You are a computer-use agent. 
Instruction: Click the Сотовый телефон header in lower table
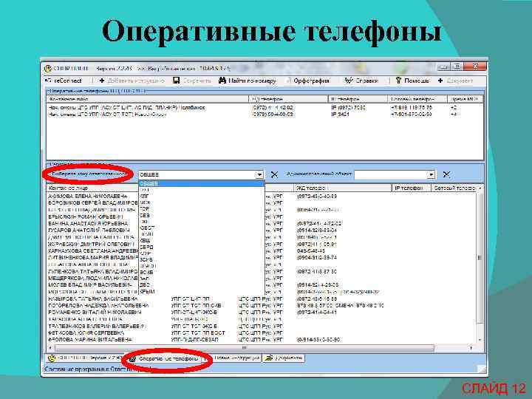454,188
